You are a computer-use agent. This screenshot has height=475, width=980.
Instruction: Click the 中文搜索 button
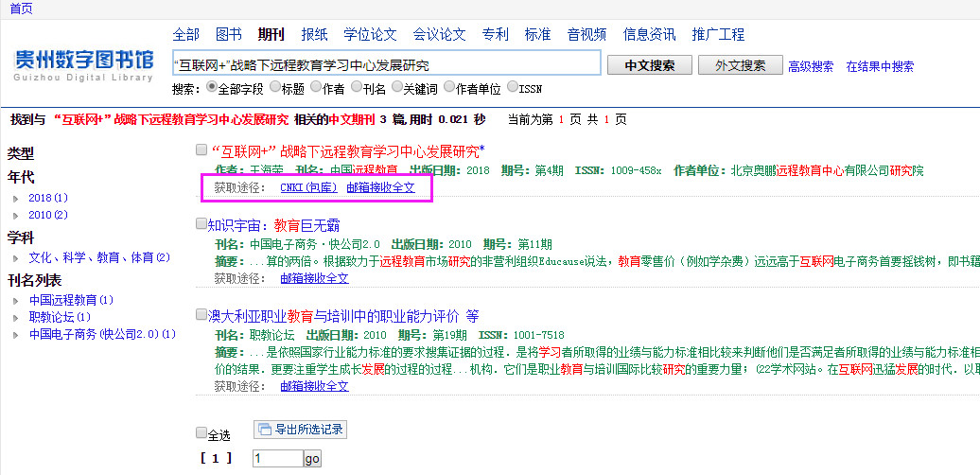click(x=650, y=65)
